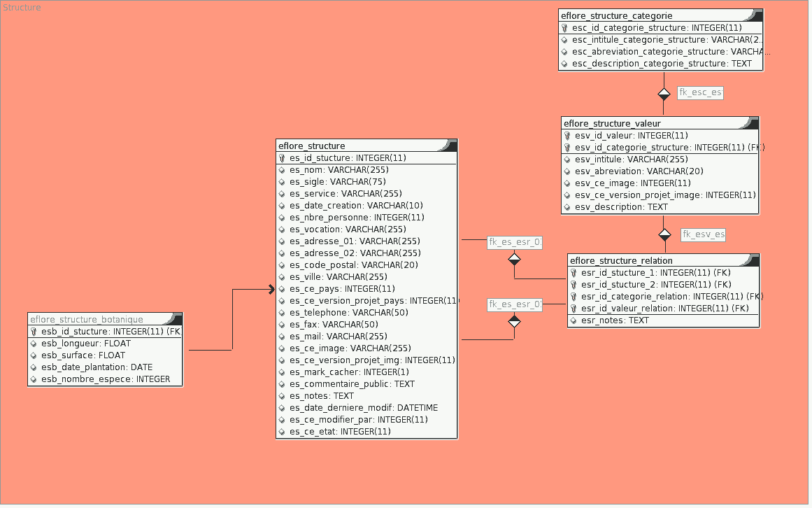Click the fk_esc_es relation label

coord(700,92)
